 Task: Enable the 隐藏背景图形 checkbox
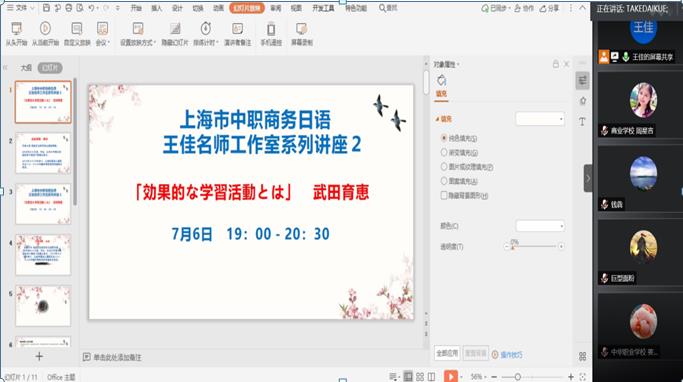point(444,195)
